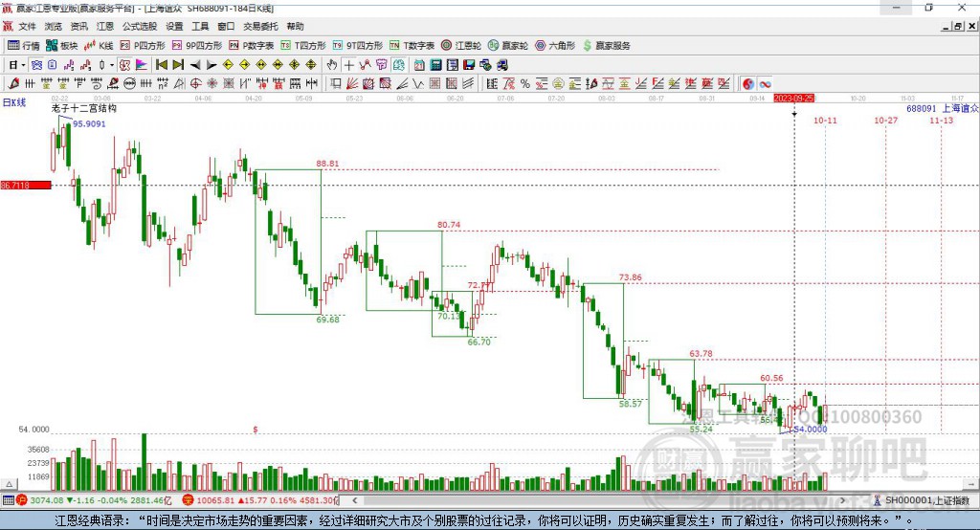Switch to the K线 chart view

click(x=99, y=46)
